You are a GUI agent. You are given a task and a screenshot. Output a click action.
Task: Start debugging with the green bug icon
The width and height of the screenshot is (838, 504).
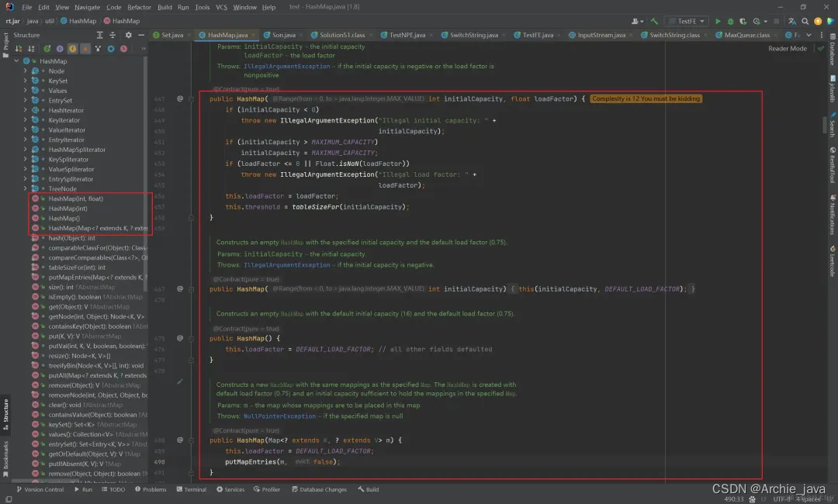click(730, 22)
